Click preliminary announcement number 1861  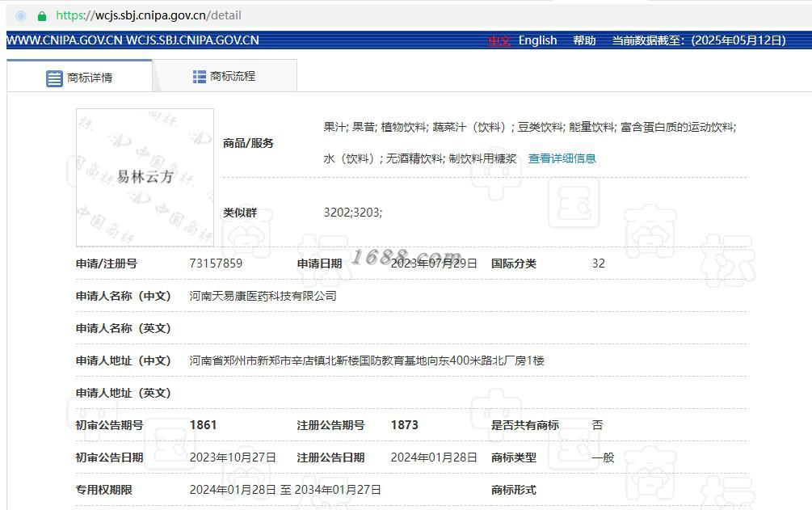click(x=203, y=425)
